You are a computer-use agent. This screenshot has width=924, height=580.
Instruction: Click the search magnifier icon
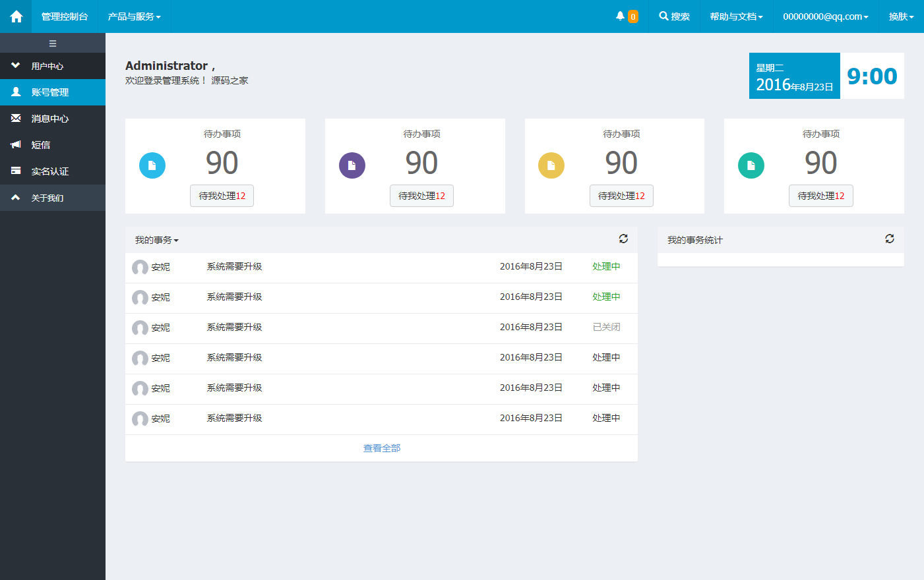pos(662,16)
